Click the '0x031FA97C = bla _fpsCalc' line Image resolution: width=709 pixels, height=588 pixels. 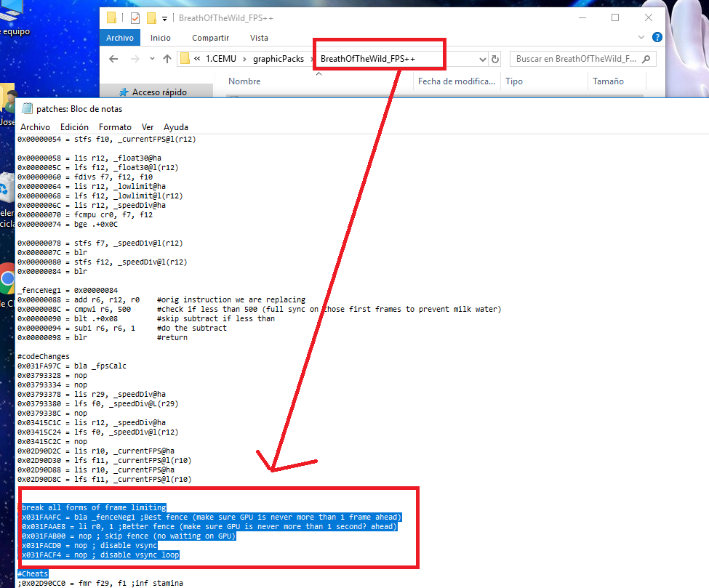click(x=72, y=366)
